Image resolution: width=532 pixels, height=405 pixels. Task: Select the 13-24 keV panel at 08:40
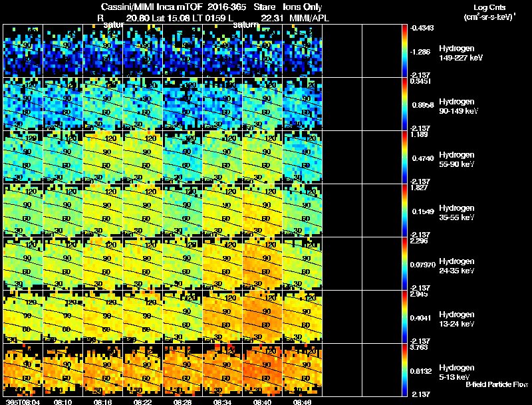[x=262, y=317]
